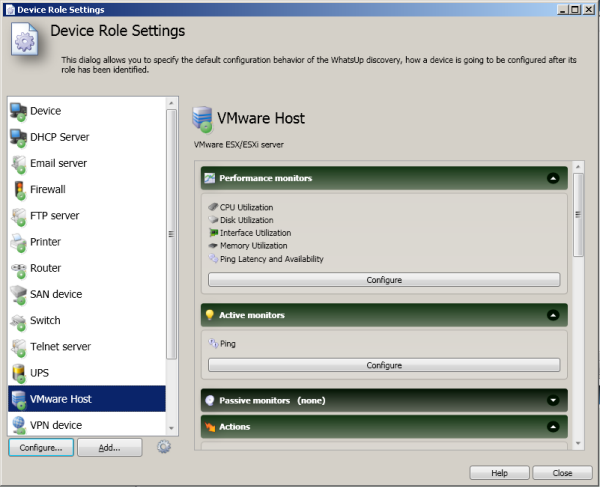The width and height of the screenshot is (600, 487).
Task: Collapse the Actions section
Action: pos(552,427)
